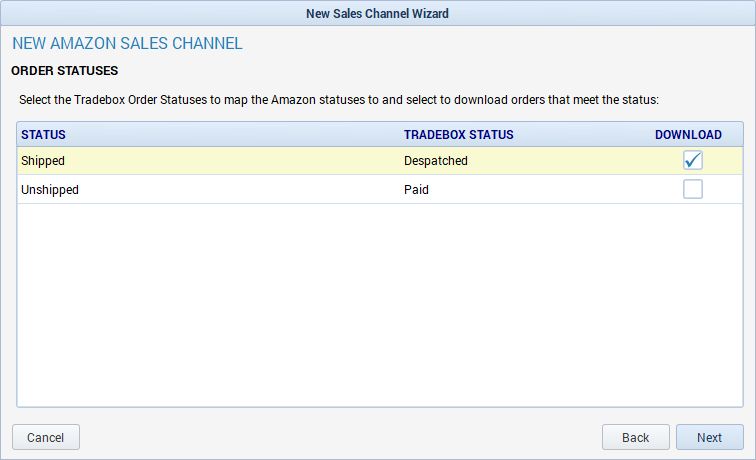Select the Unshipped status row
Image resolution: width=756 pixels, height=460 pixels.
pos(380,189)
